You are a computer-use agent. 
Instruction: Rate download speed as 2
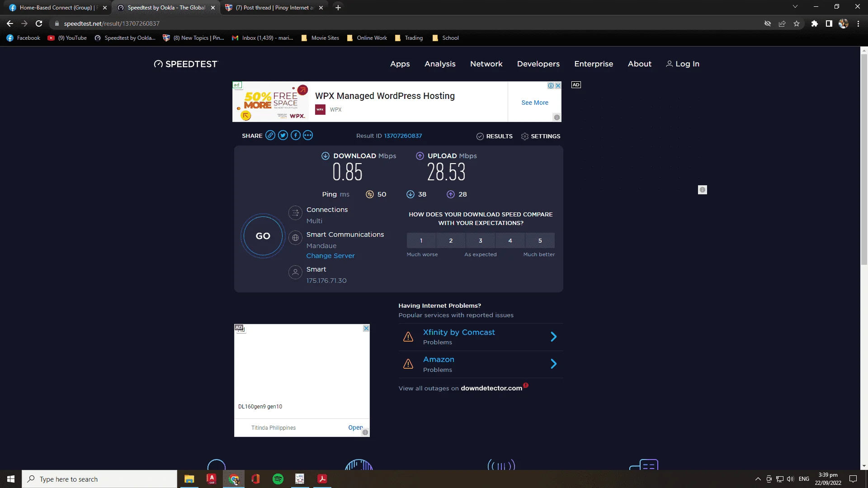(451, 240)
